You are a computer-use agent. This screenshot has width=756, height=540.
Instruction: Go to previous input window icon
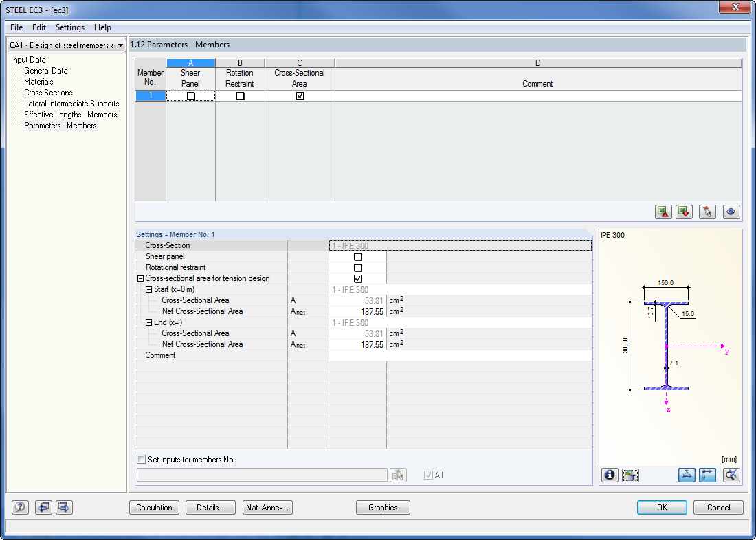point(44,507)
